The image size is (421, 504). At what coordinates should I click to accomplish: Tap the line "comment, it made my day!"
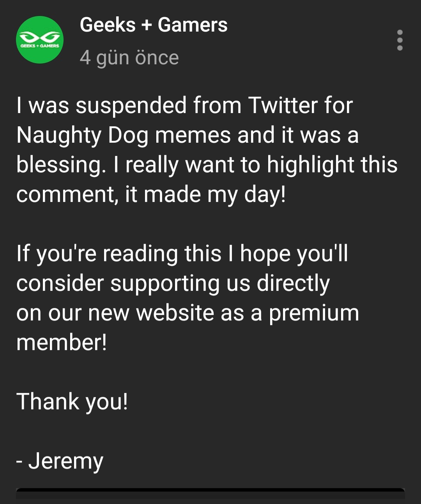point(151,194)
